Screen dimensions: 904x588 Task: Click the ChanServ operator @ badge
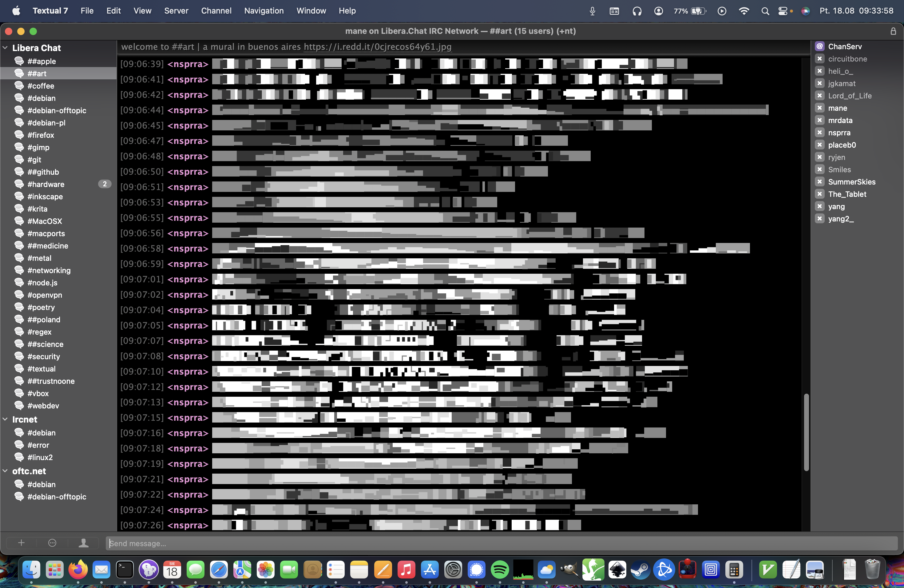[x=820, y=46]
